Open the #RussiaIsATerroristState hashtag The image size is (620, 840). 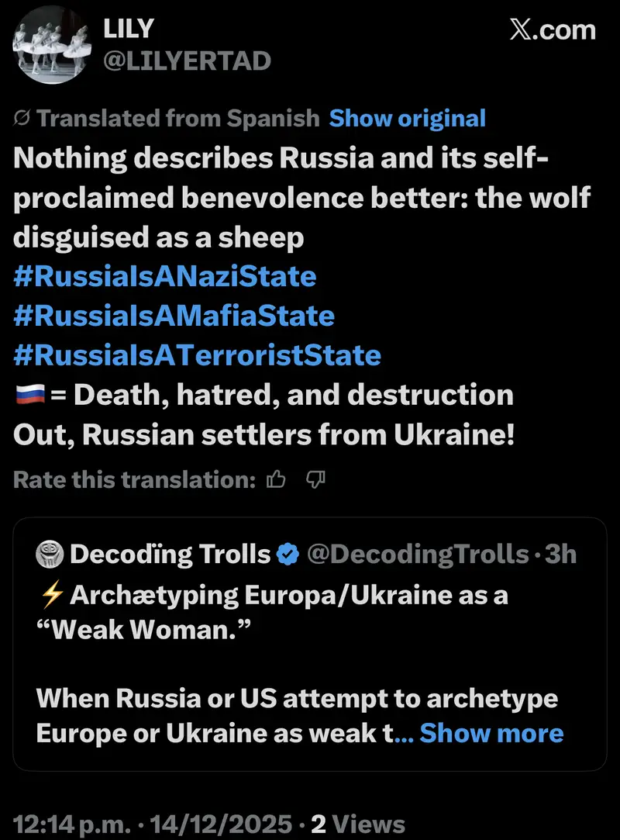tap(197, 355)
